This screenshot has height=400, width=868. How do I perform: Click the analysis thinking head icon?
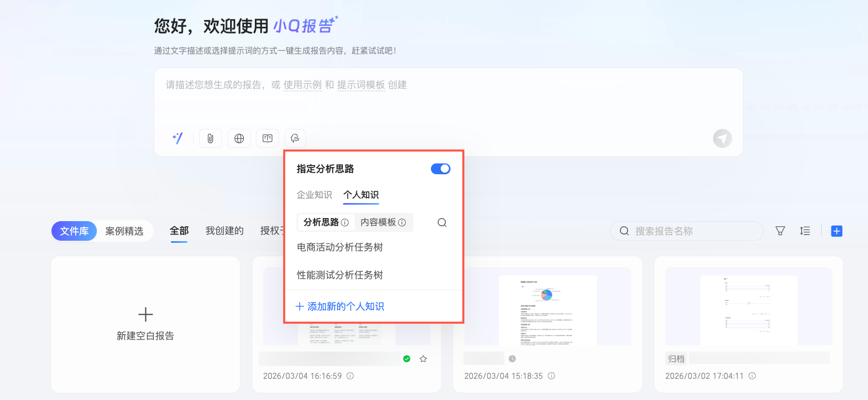point(295,138)
